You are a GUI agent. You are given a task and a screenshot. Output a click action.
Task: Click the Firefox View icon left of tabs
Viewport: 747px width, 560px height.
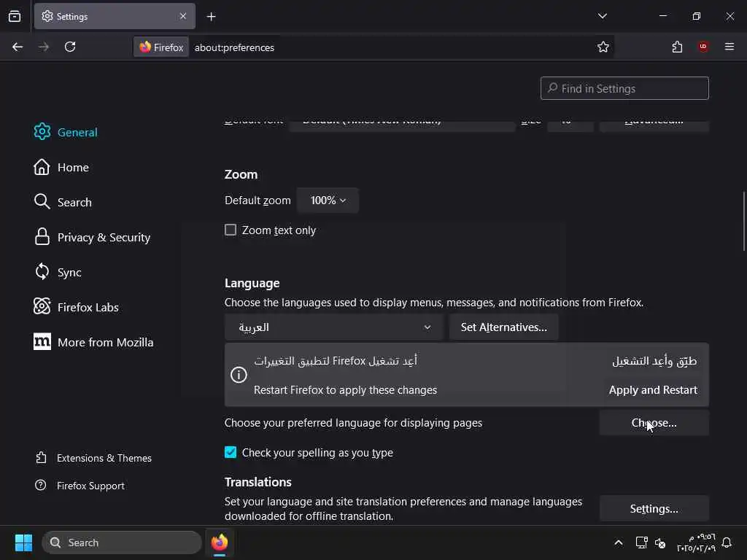15,16
